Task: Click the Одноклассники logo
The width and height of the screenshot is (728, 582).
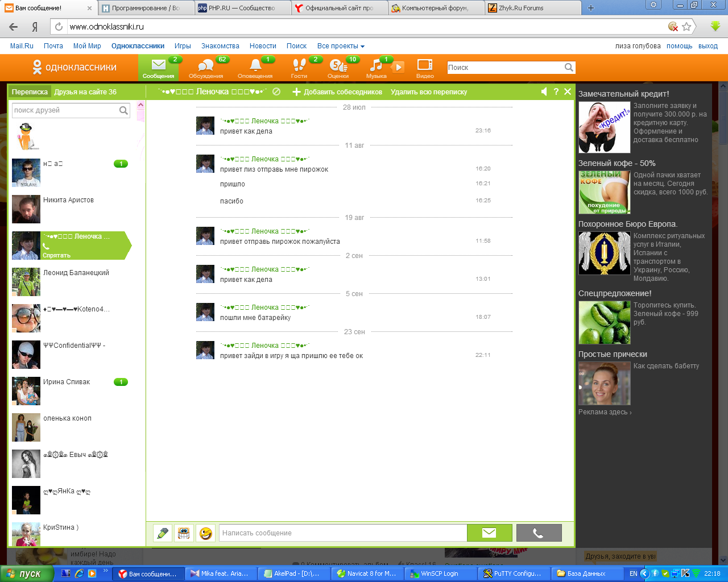Action: [x=74, y=67]
